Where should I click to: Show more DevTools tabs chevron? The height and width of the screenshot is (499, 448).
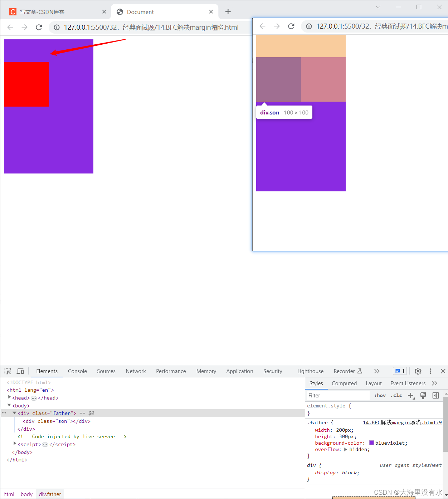point(377,371)
